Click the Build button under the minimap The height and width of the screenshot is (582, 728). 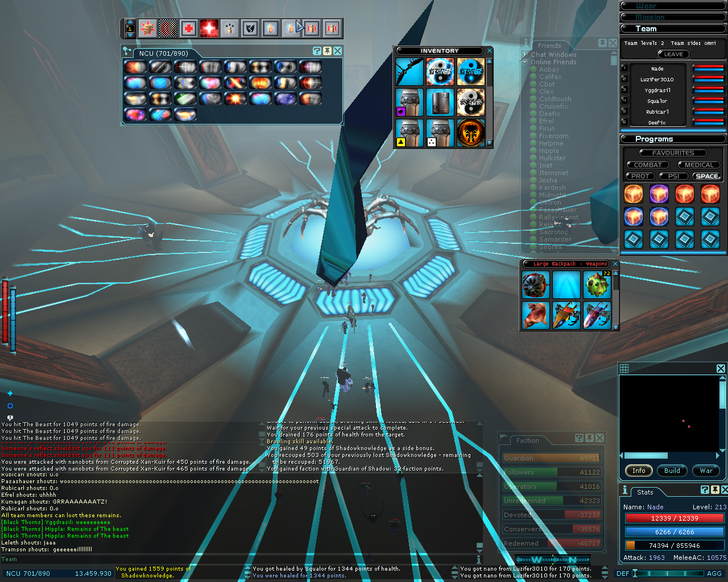pos(672,471)
